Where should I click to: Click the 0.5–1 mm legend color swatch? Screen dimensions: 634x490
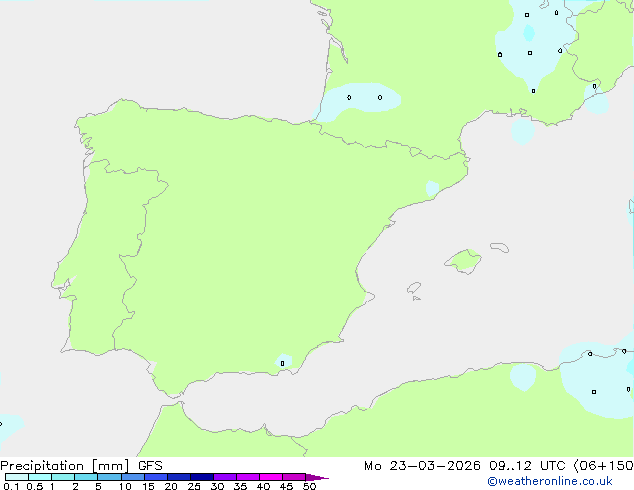tap(40, 477)
